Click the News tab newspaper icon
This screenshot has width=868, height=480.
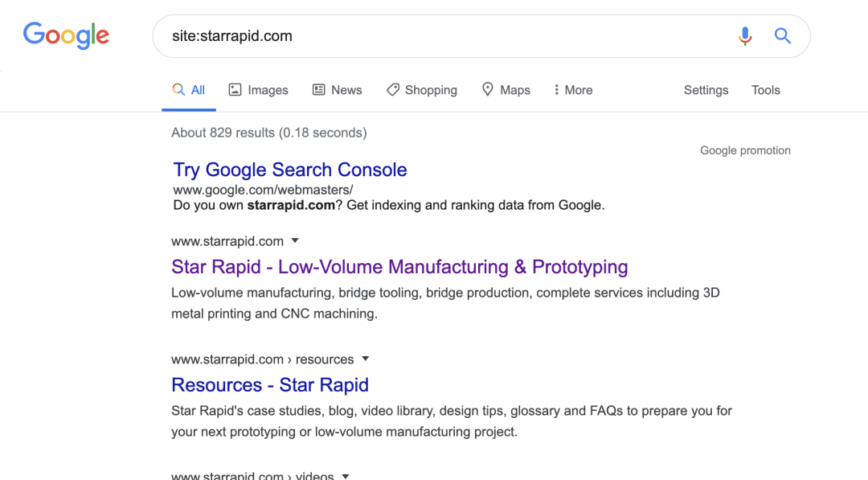tap(319, 90)
